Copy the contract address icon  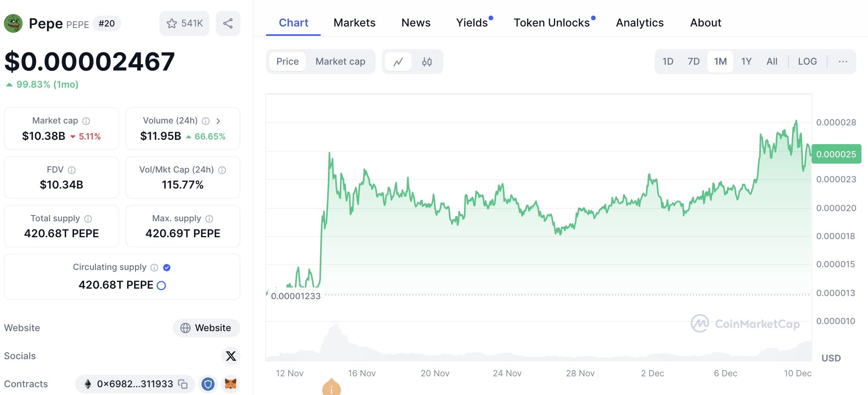click(183, 384)
